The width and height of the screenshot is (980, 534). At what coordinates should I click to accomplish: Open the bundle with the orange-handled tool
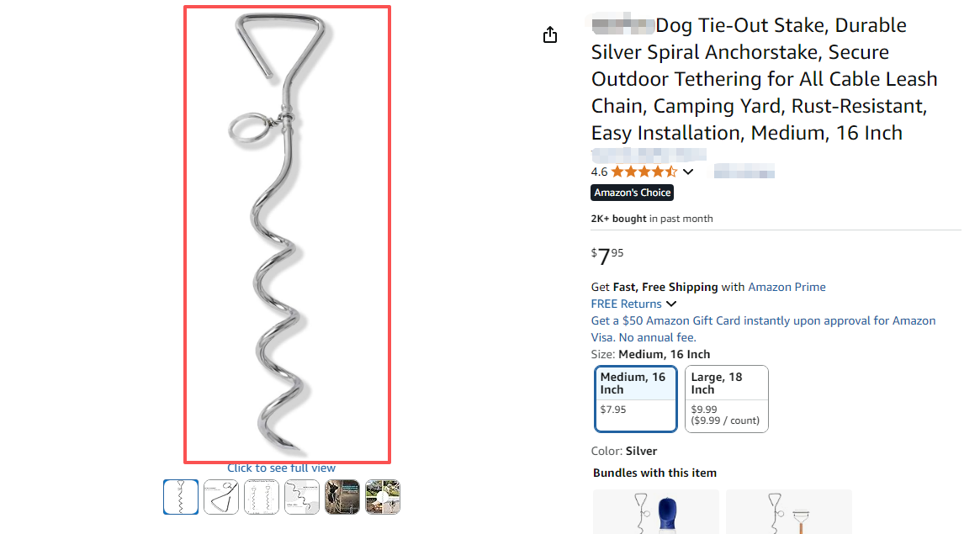pos(788,511)
